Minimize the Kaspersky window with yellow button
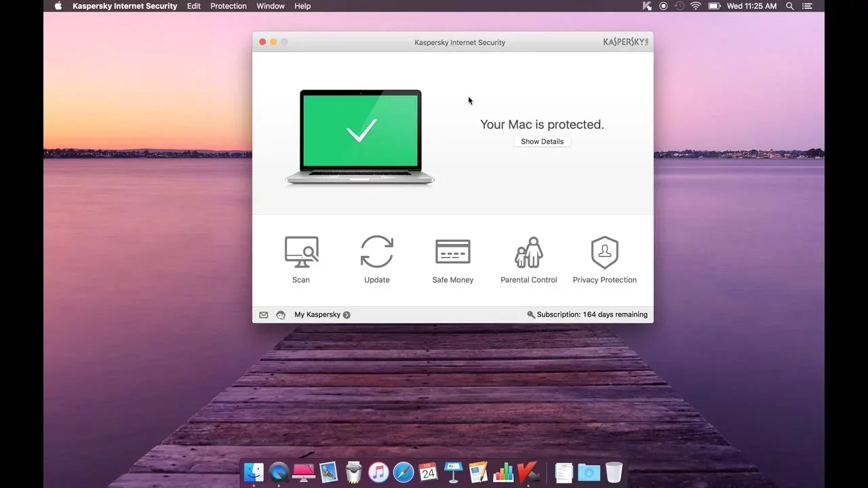Viewport: 868px width, 488px height. click(x=273, y=42)
